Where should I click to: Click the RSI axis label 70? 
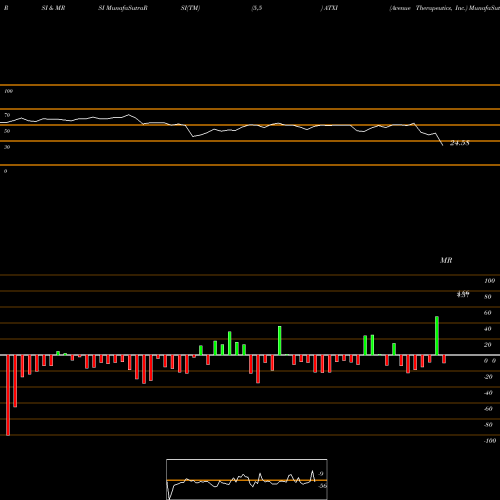click(x=7, y=115)
